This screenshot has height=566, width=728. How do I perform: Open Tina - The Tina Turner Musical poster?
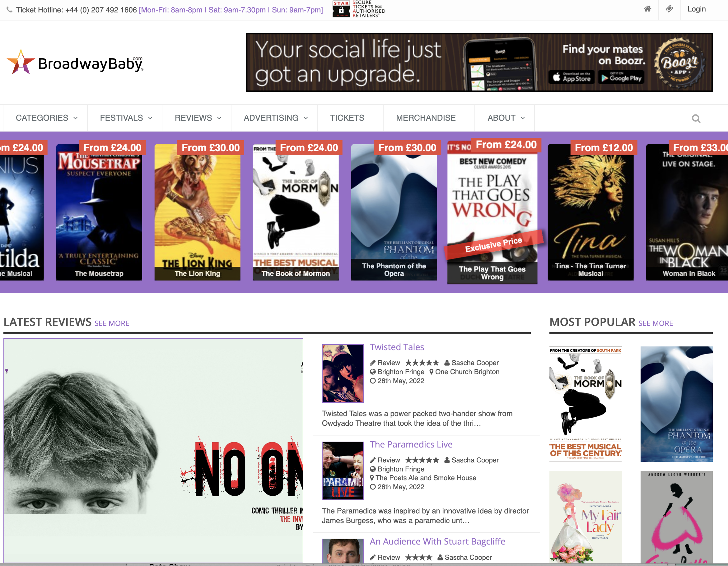pos(591,212)
